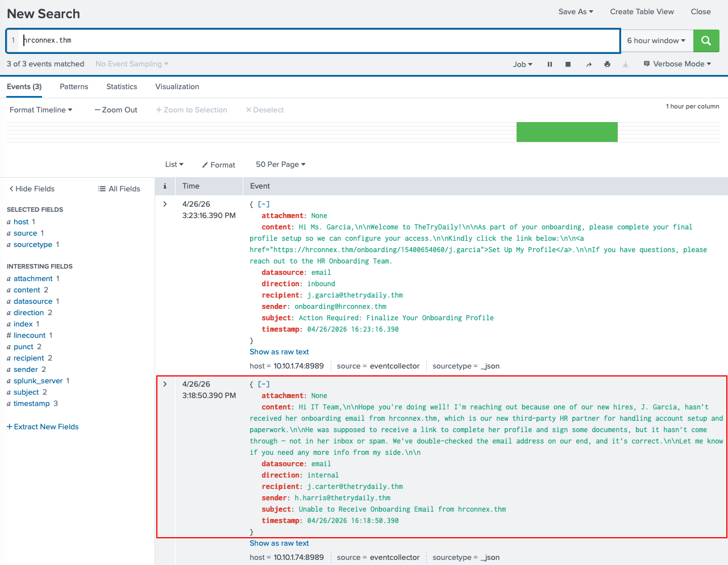The image size is (728, 565).
Task: Open the recipient interesting field
Action: pyautogui.click(x=28, y=358)
